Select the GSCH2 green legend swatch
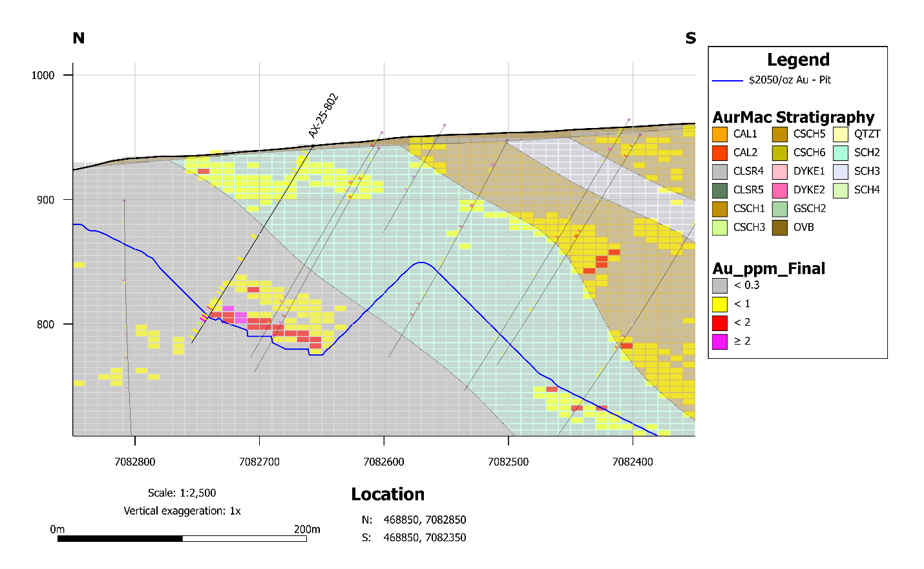The width and height of the screenshot is (924, 569). (x=780, y=209)
